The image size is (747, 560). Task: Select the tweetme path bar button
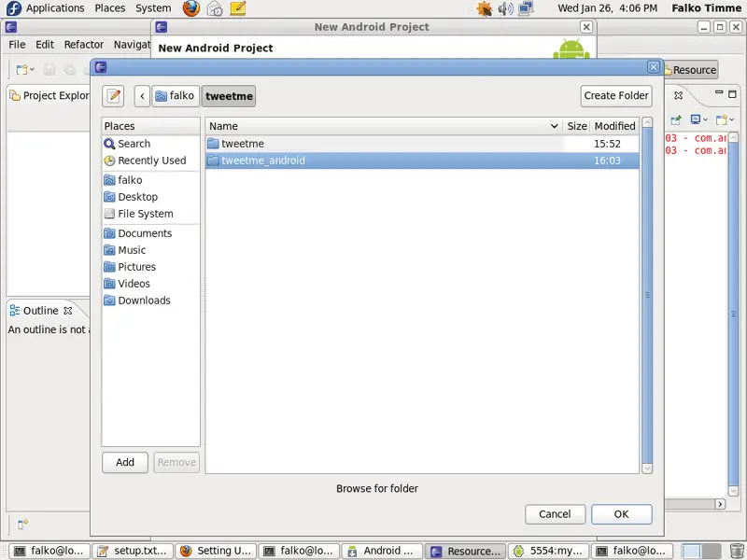(x=229, y=96)
